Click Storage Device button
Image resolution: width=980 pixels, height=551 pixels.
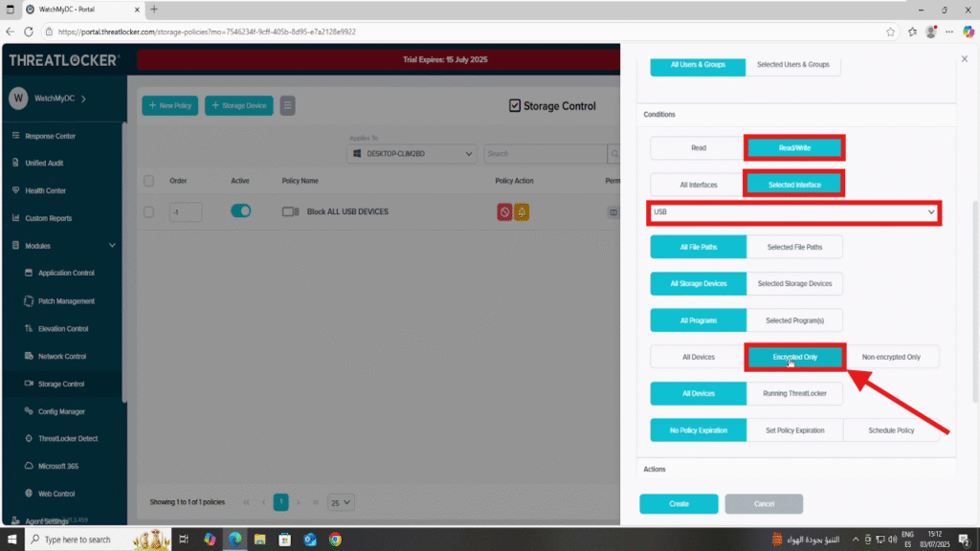(x=238, y=105)
